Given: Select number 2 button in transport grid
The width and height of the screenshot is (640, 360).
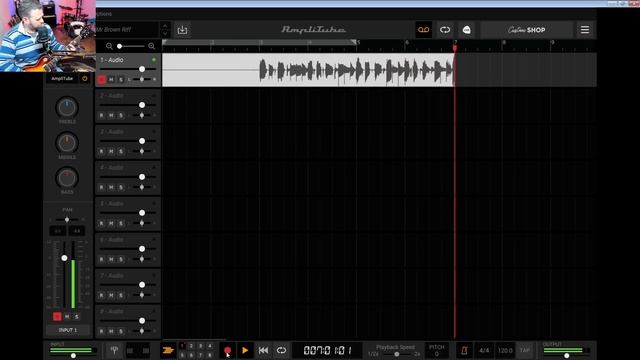Looking at the screenshot, I should [191, 346].
